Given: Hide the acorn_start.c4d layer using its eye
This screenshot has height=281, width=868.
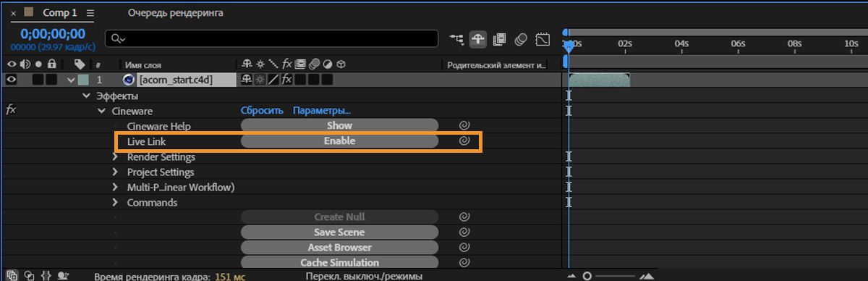Looking at the screenshot, I should tap(11, 80).
